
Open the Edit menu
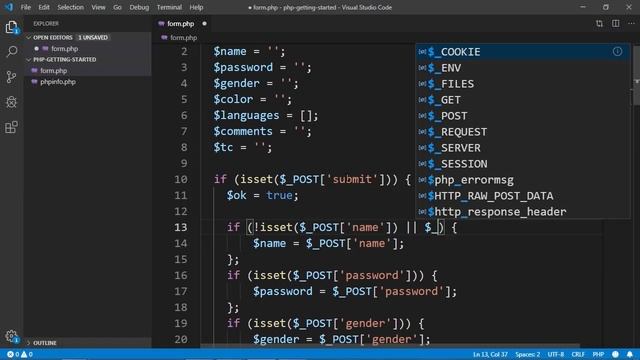point(44,7)
